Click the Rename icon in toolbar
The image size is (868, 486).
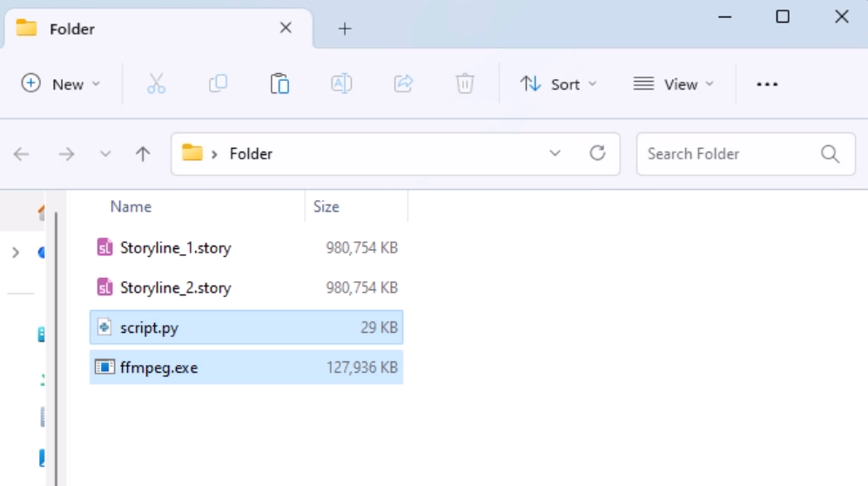(341, 84)
